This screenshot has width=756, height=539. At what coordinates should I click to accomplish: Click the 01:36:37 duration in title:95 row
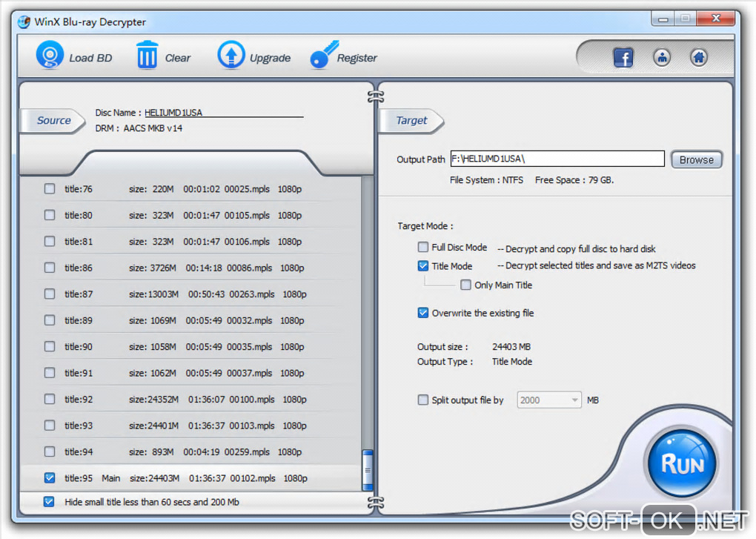click(208, 478)
